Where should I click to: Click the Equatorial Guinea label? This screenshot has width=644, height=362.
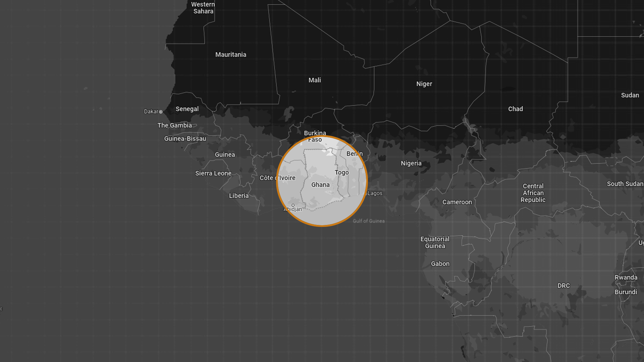coord(435,242)
